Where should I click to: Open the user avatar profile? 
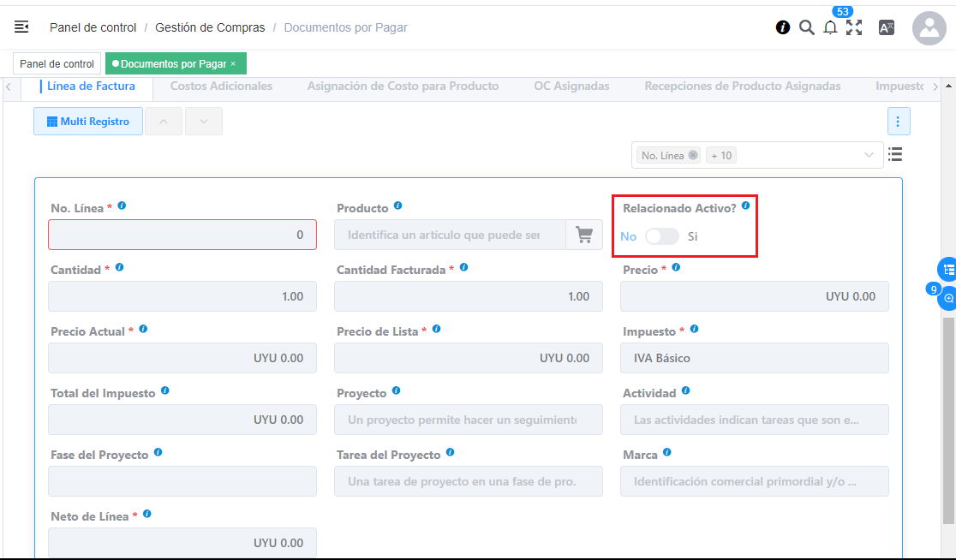[x=929, y=28]
